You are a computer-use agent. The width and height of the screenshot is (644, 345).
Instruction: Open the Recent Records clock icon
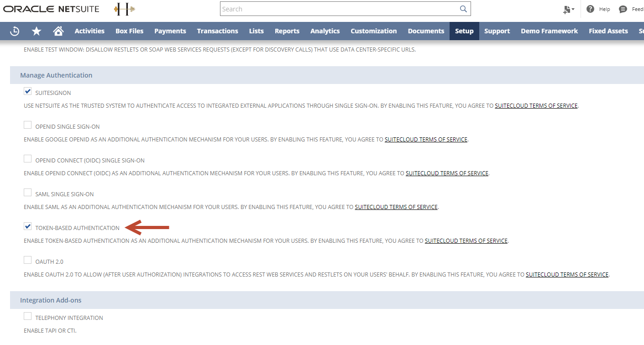pyautogui.click(x=15, y=31)
